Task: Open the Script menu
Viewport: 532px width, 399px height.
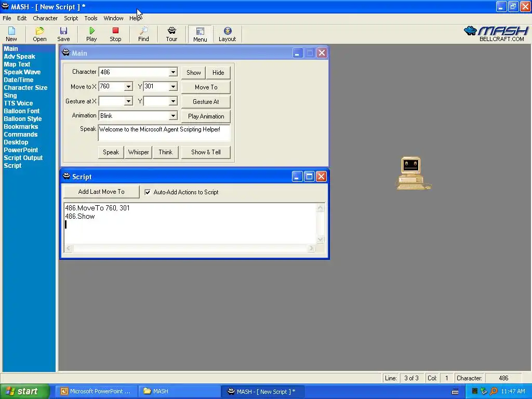Action: pyautogui.click(x=71, y=18)
